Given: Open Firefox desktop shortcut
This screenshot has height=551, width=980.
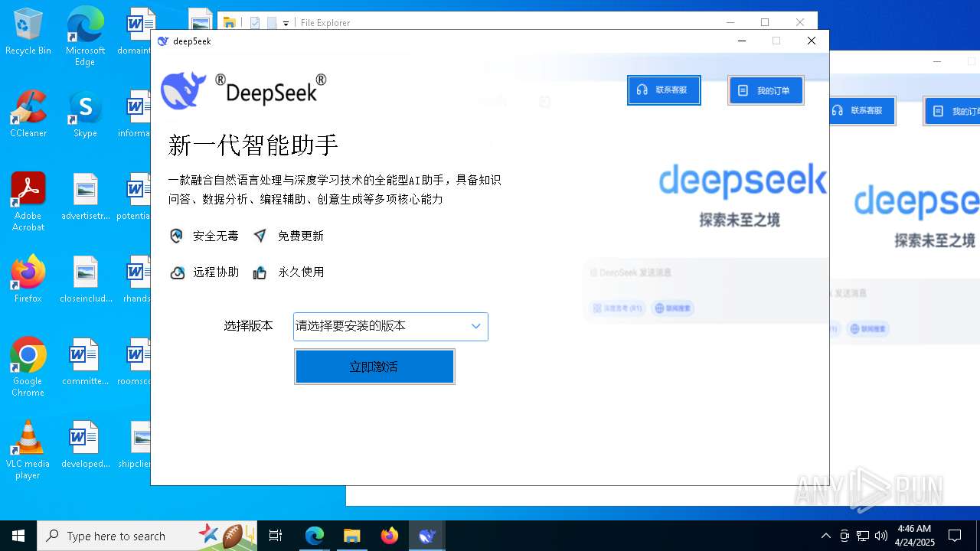Looking at the screenshot, I should [28, 279].
